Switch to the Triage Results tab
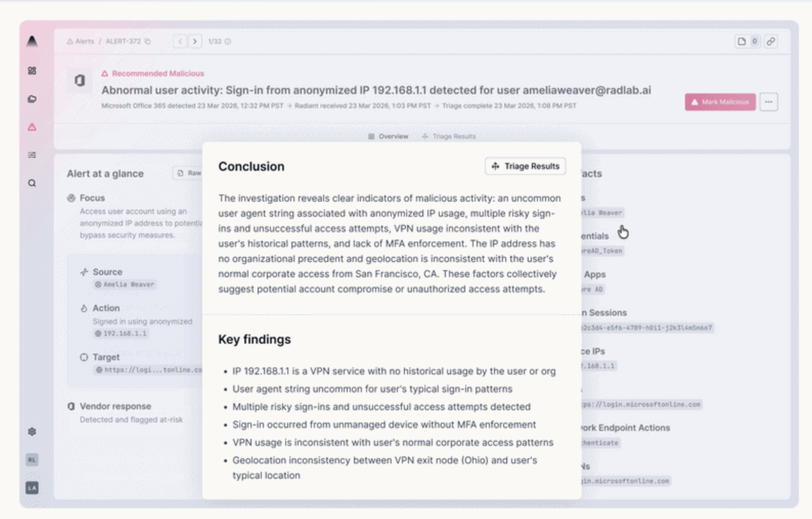 pyautogui.click(x=449, y=136)
